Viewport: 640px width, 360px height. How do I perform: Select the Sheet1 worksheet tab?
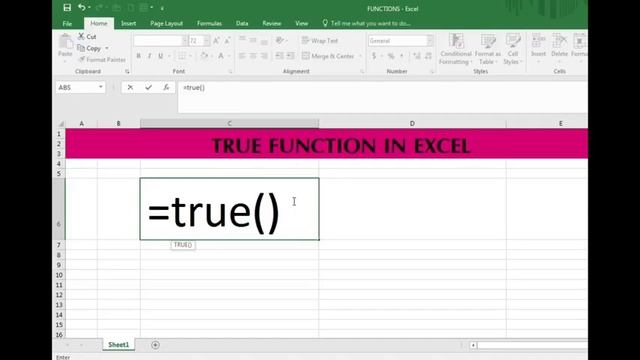click(x=119, y=345)
